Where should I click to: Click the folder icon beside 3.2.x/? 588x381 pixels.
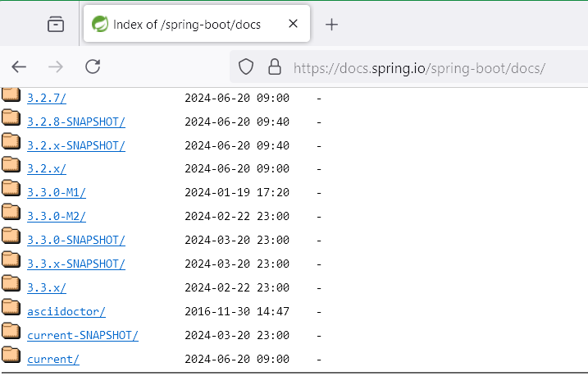(x=11, y=164)
